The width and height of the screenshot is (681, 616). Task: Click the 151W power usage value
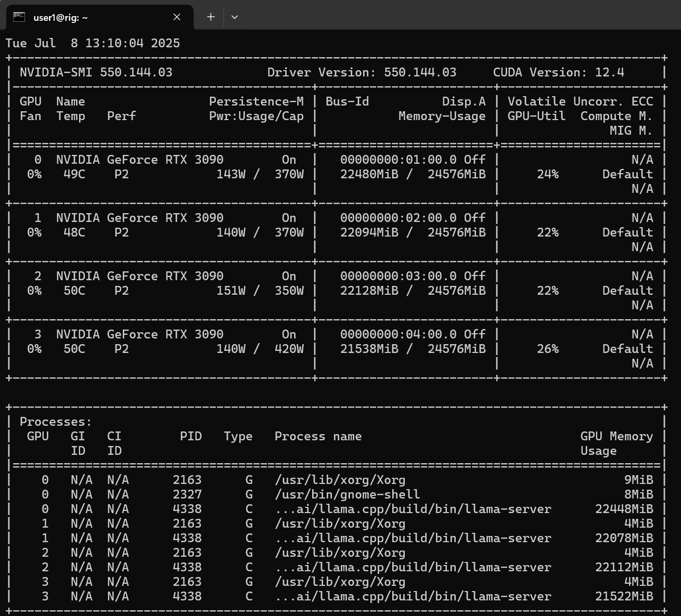click(231, 291)
